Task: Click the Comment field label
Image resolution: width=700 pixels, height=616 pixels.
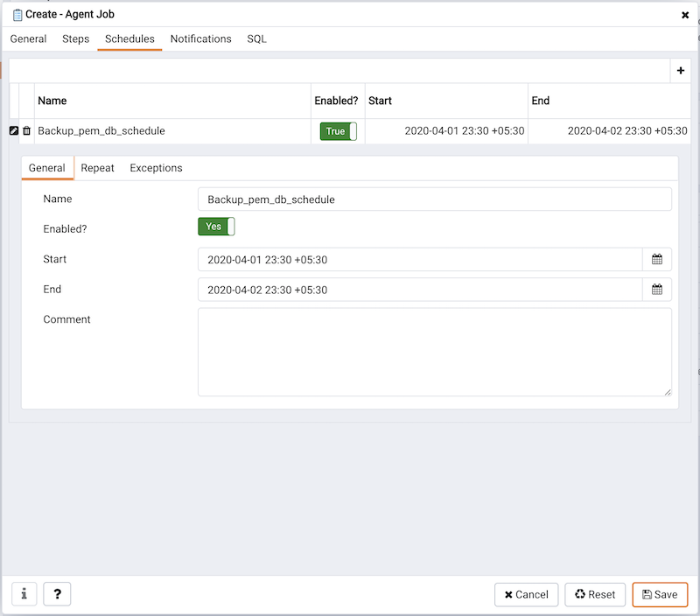Action: coord(67,319)
